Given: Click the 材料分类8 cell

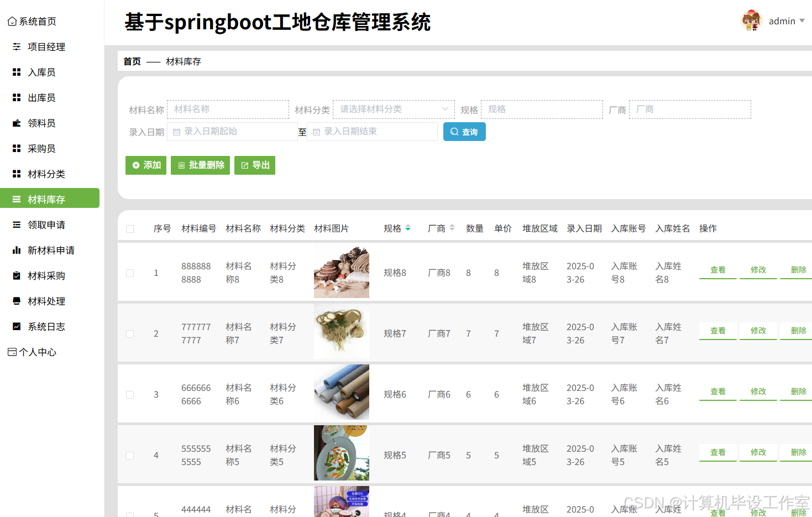Looking at the screenshot, I should (283, 273).
